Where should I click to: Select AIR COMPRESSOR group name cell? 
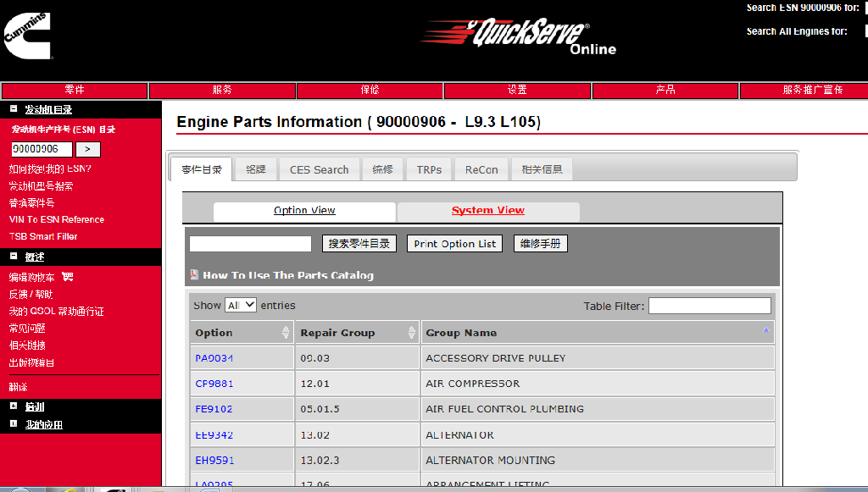(x=598, y=384)
